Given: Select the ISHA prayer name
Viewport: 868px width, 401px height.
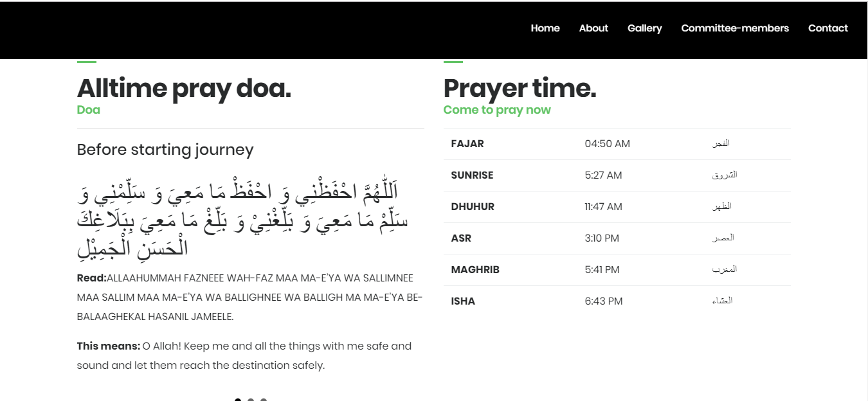Looking at the screenshot, I should pyautogui.click(x=463, y=301).
